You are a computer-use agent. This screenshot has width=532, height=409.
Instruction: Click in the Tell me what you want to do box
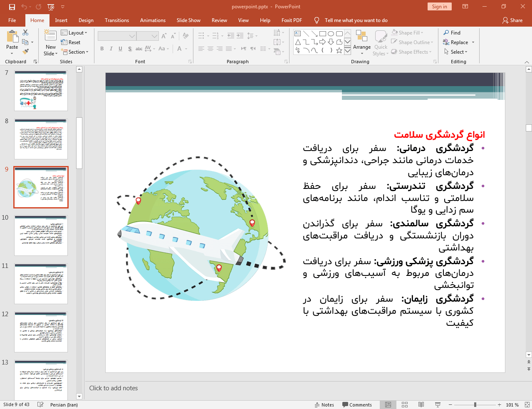(x=356, y=20)
